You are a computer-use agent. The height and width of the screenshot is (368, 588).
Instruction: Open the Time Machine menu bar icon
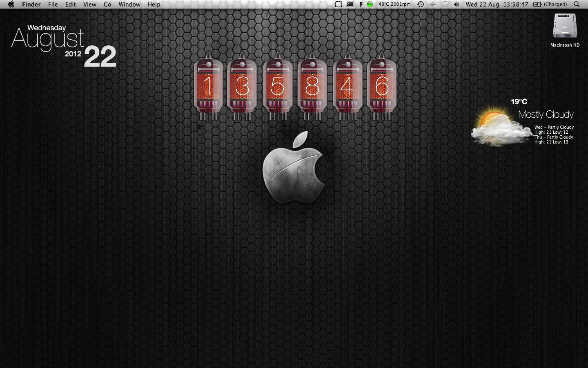tap(421, 4)
